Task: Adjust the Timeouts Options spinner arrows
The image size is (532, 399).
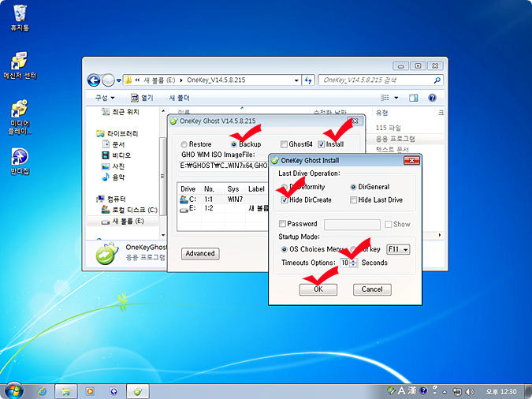Action: 354,263
